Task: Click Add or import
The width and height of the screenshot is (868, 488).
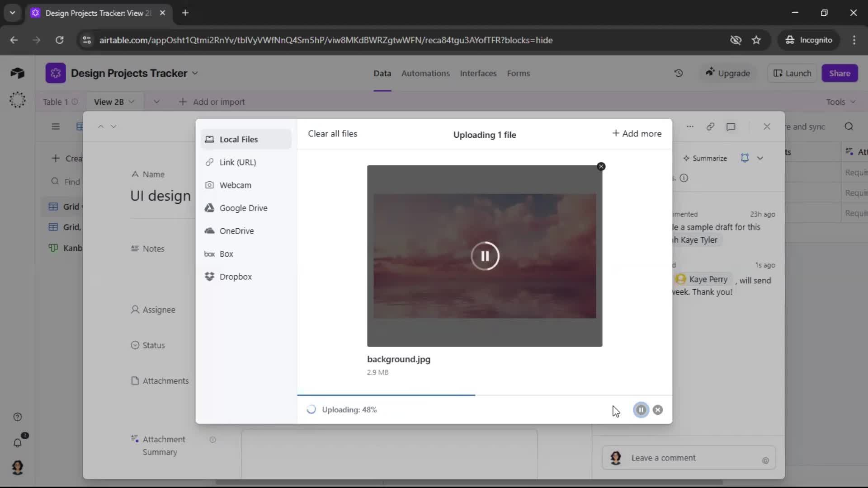Action: pos(212,102)
